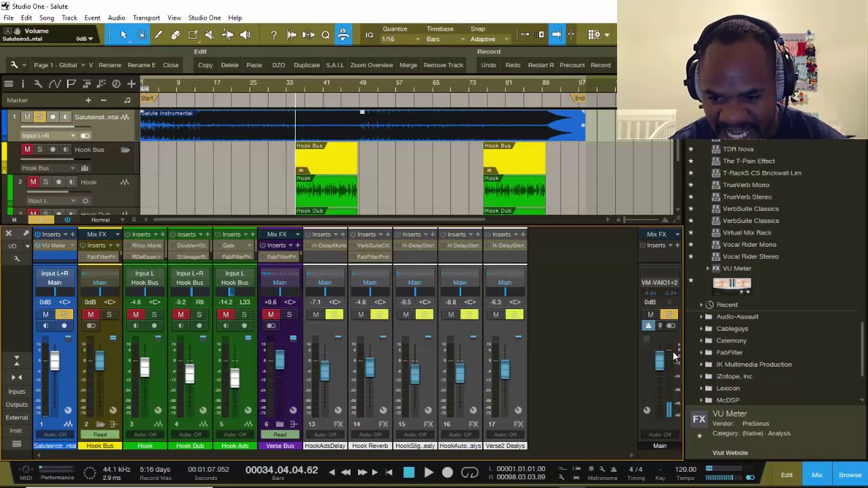Screen dimensions: 868x488
Task: Open the Visit Website link
Action: pyautogui.click(x=730, y=453)
